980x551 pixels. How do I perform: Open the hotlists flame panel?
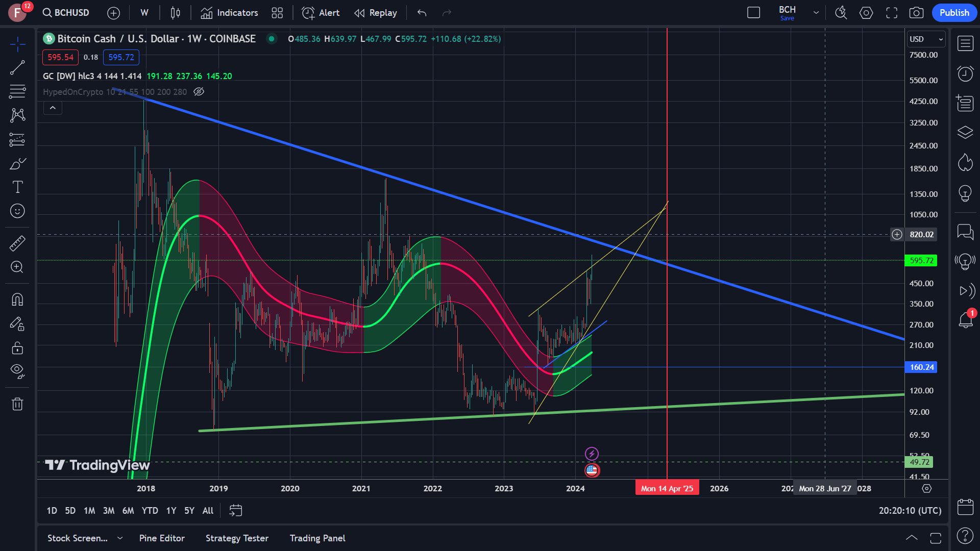pyautogui.click(x=965, y=163)
